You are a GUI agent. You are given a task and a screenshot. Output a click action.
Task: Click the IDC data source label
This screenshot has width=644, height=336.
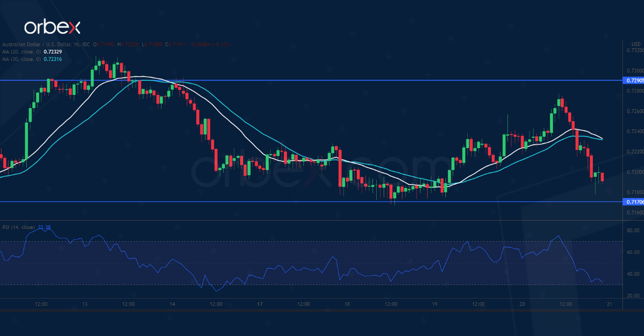(x=86, y=44)
